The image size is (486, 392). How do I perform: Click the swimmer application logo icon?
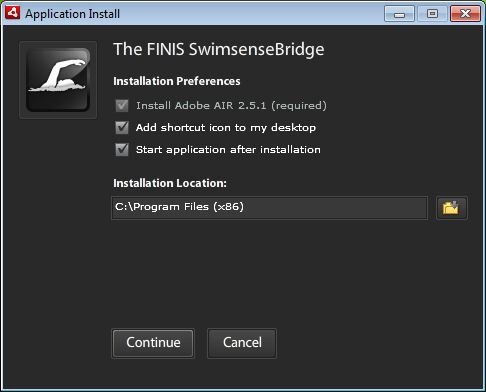point(58,80)
